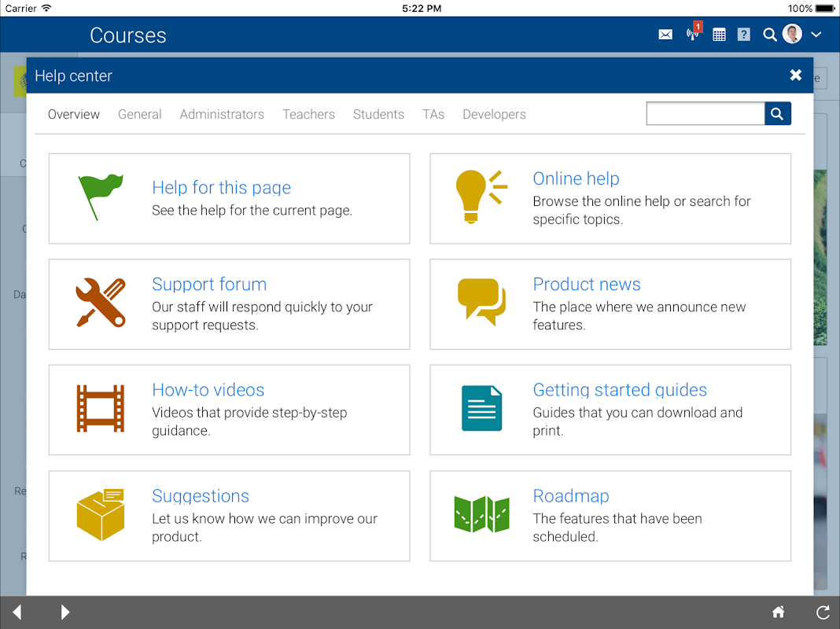
Task: Open the messages envelope icon
Action: pos(665,35)
